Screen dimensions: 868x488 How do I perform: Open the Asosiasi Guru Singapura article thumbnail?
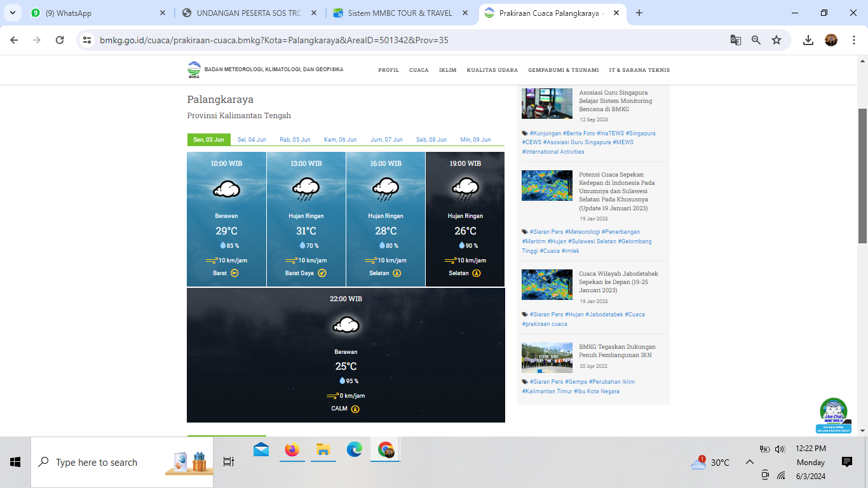click(x=547, y=104)
